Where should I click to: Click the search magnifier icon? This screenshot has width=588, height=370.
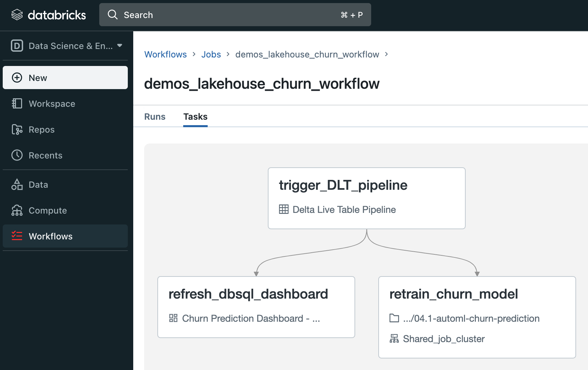(x=113, y=15)
